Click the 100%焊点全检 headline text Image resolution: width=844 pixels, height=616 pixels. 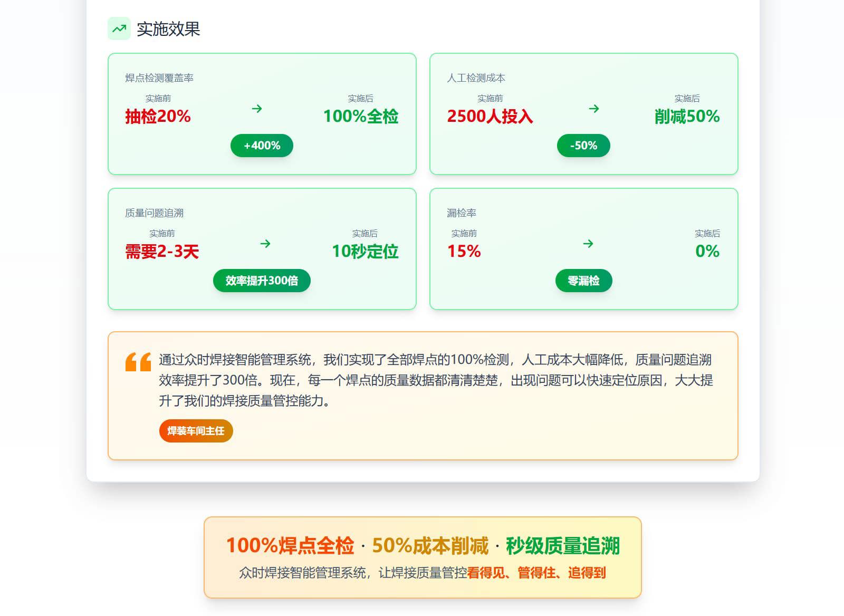pos(290,546)
